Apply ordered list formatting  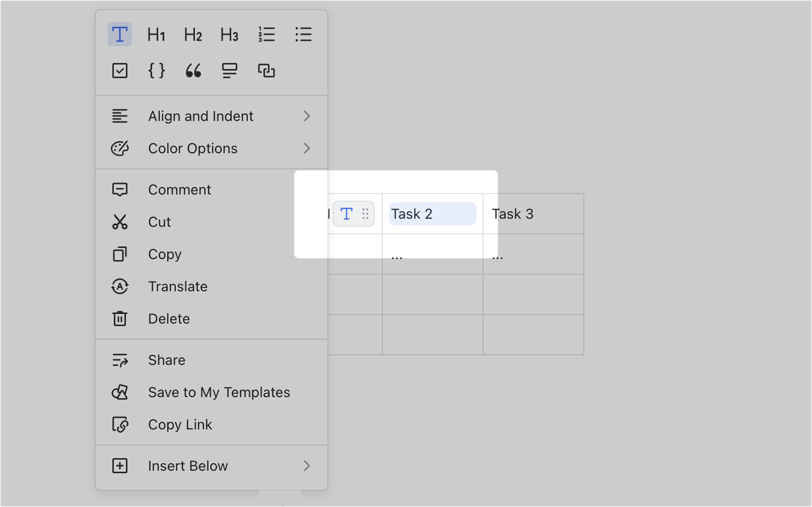click(x=266, y=34)
